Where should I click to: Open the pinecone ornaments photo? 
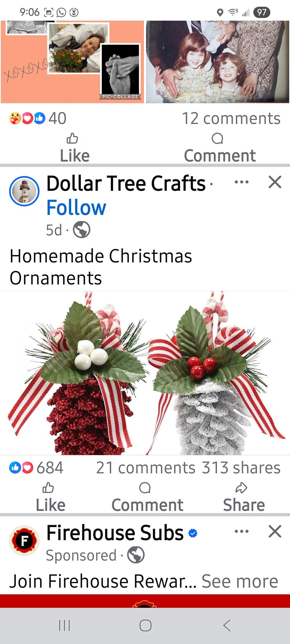tap(145, 373)
